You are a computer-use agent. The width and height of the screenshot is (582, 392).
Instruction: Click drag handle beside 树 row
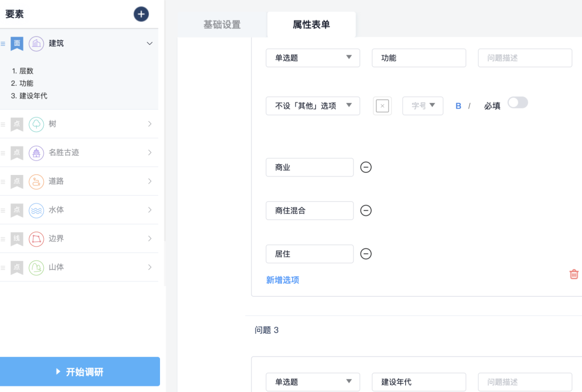(3, 124)
